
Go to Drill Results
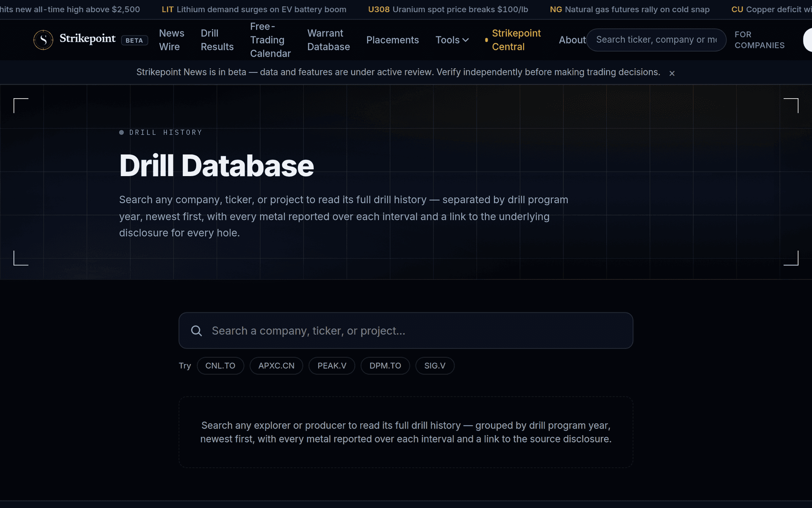point(217,40)
